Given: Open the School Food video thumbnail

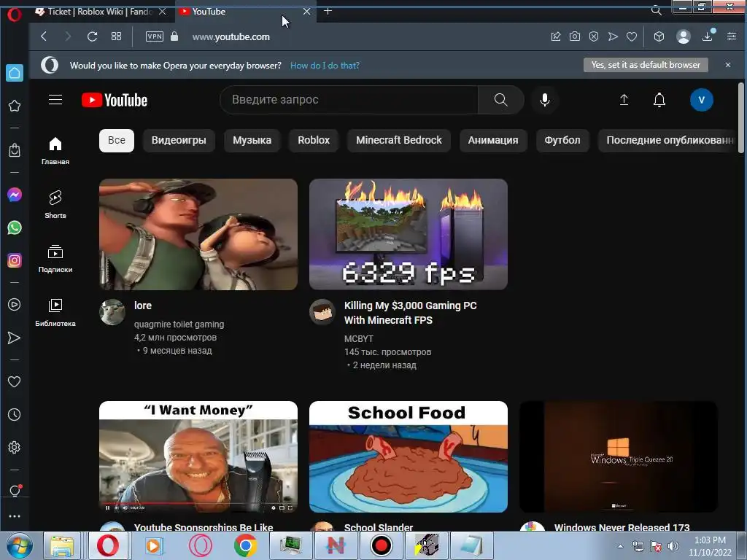Looking at the screenshot, I should (409, 456).
